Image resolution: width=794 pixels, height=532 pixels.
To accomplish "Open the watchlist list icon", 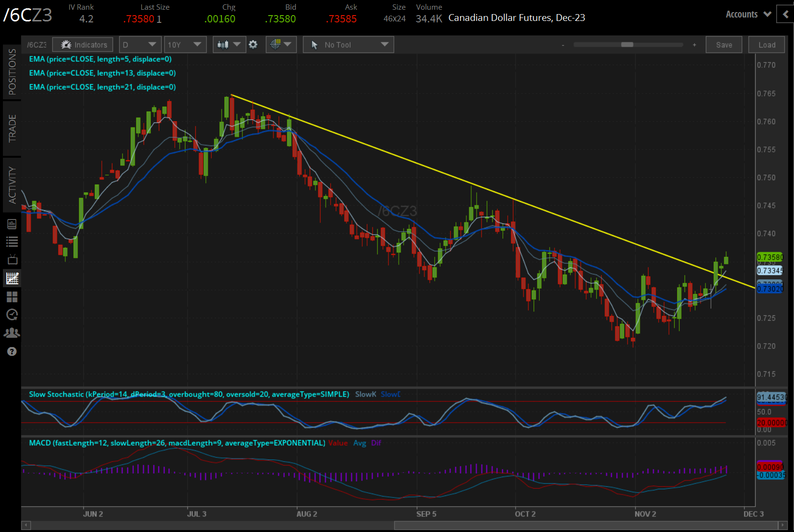I will click(12, 241).
